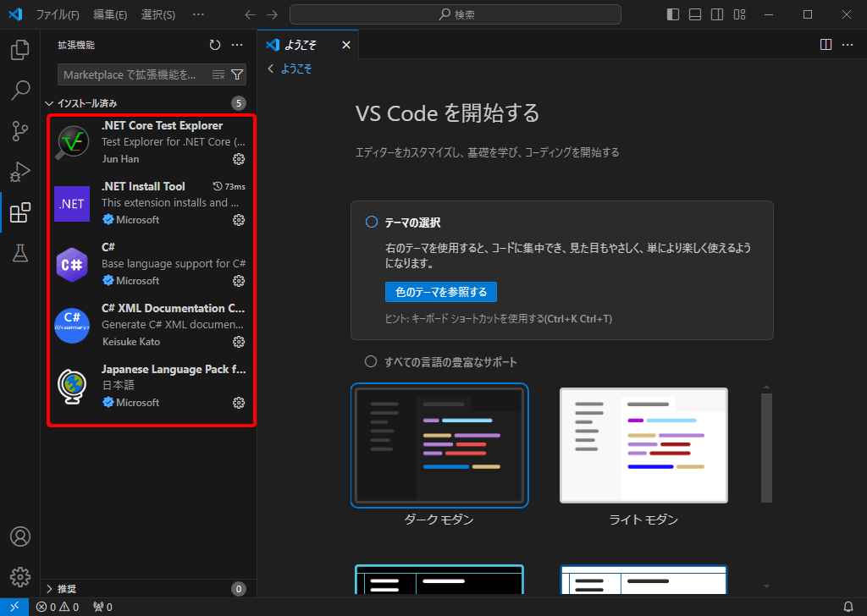Open remote window indicator in status bar
The width and height of the screenshot is (867, 616).
point(14,607)
